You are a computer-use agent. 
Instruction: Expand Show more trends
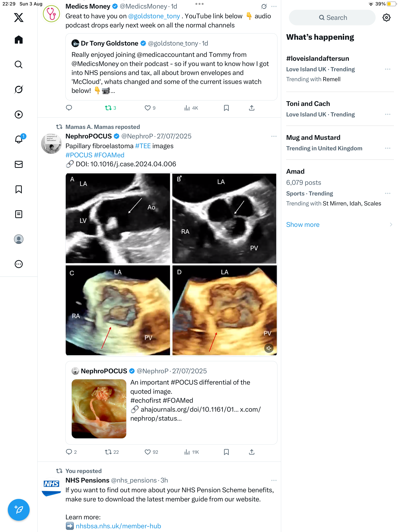click(x=303, y=224)
